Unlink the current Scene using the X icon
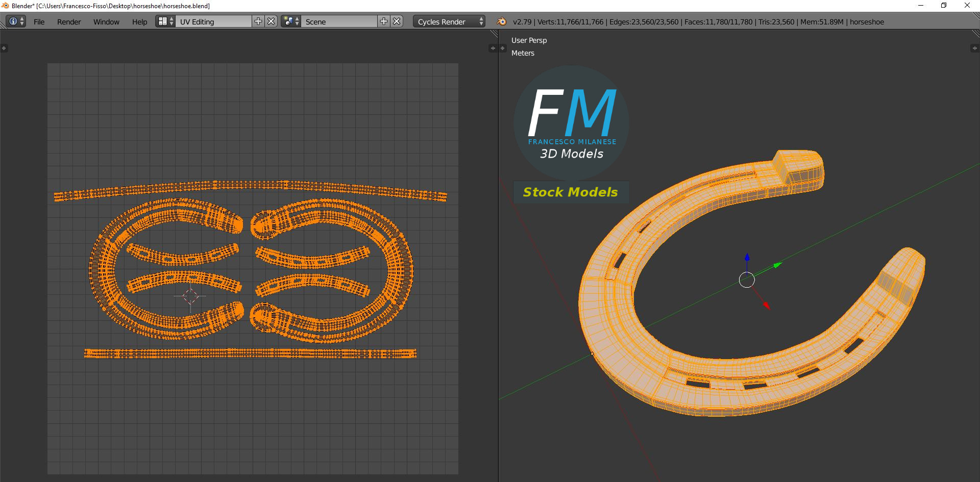980x482 pixels. pyautogui.click(x=397, y=21)
